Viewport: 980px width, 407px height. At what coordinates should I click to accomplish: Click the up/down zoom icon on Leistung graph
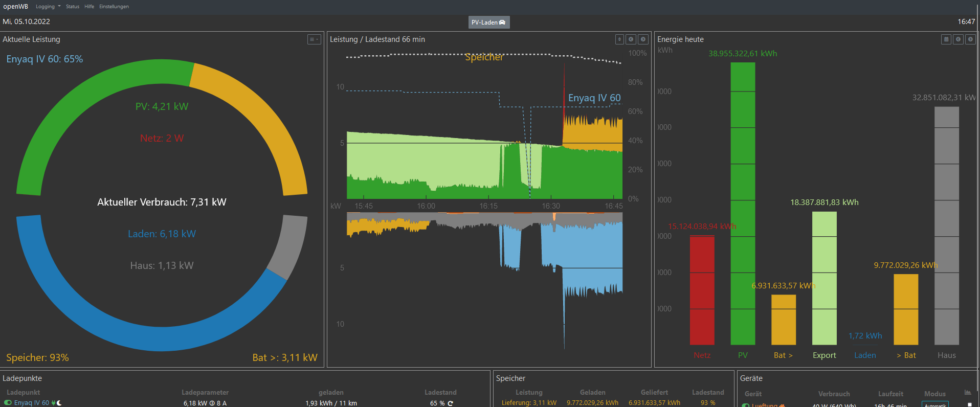tap(619, 39)
